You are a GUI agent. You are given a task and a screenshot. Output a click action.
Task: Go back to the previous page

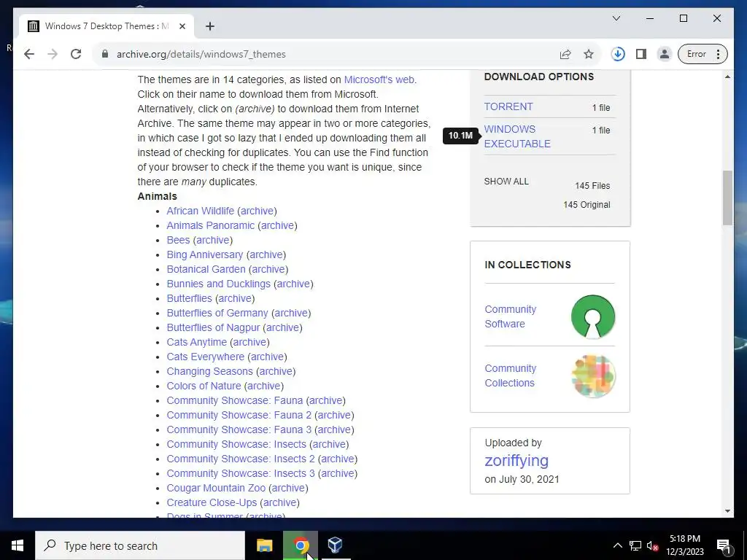coord(29,54)
